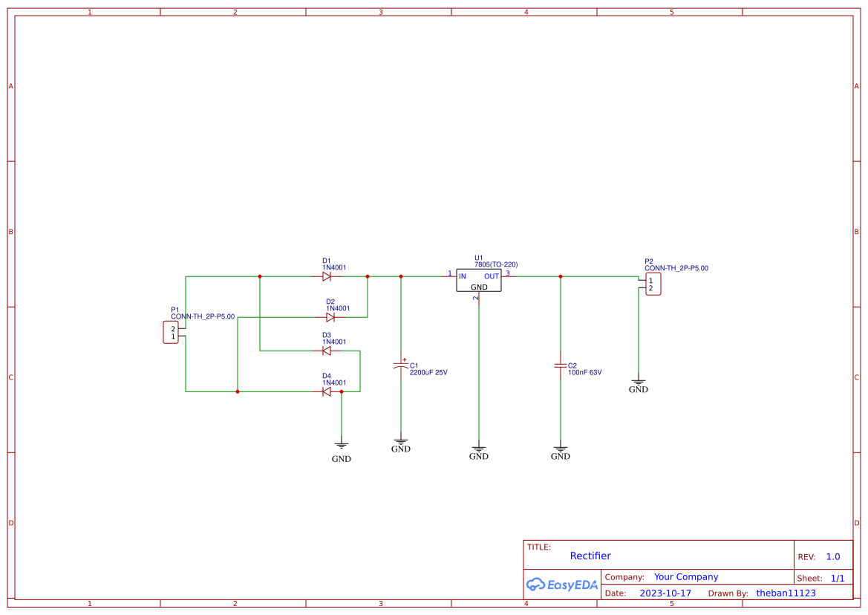Viewport: 868px width, 615px height.
Task: Click the "D4" designator label
Action: pyautogui.click(x=327, y=376)
